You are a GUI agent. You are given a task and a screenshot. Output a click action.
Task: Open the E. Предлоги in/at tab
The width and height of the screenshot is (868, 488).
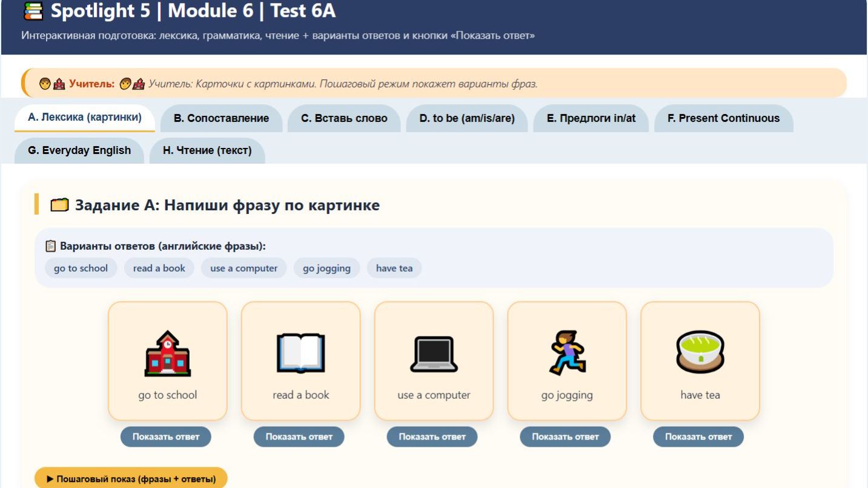pos(591,118)
